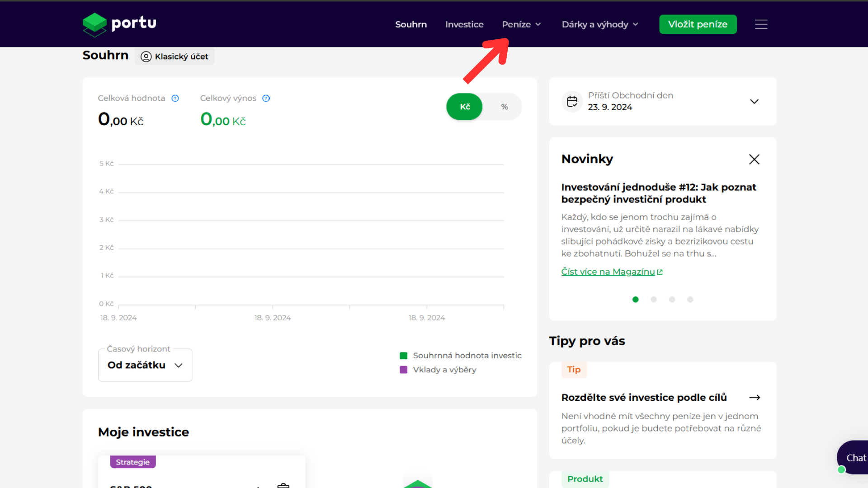Open the hamburger menu icon
Image resolution: width=868 pixels, height=488 pixels.
pos(761,24)
